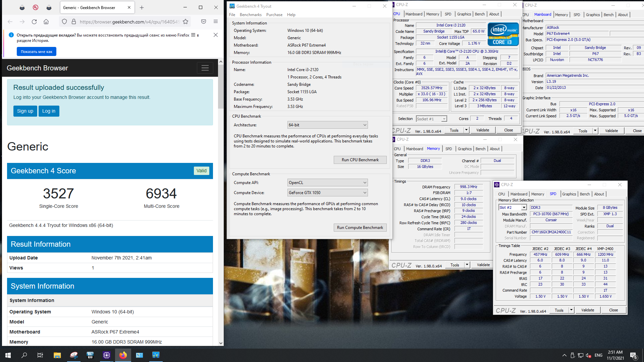Switch the ENG input language indicator

pyautogui.click(x=599, y=355)
